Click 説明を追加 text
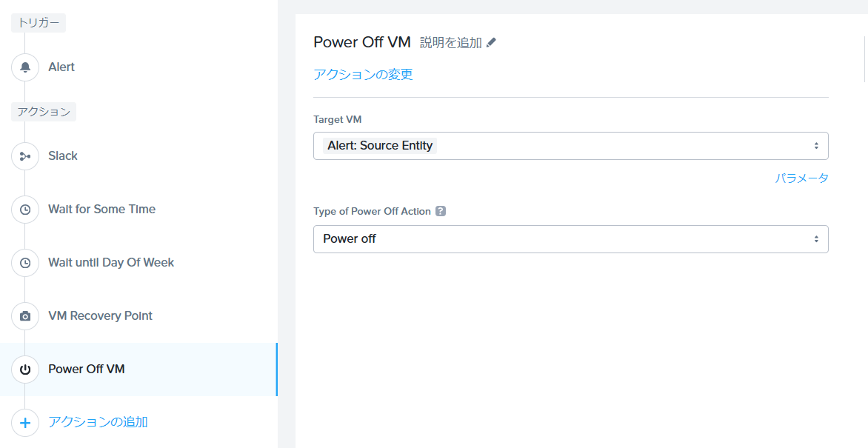 pyautogui.click(x=450, y=43)
